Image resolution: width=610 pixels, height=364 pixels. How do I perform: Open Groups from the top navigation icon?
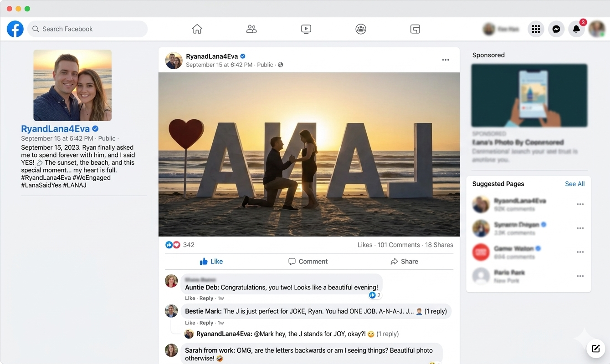pos(360,29)
